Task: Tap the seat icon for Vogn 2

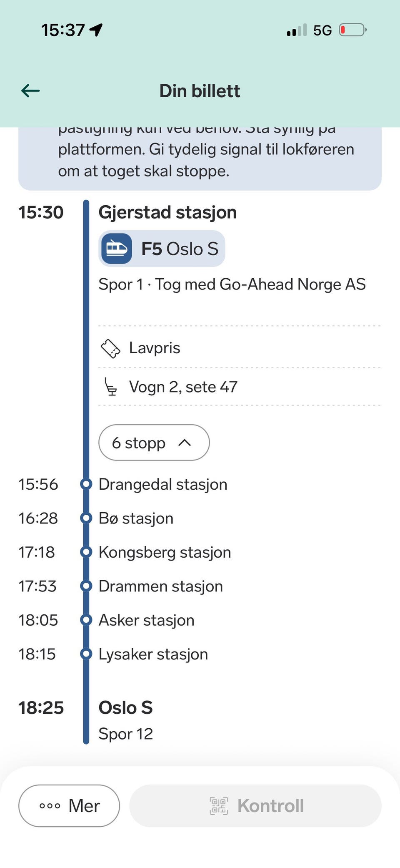Action: click(x=110, y=387)
